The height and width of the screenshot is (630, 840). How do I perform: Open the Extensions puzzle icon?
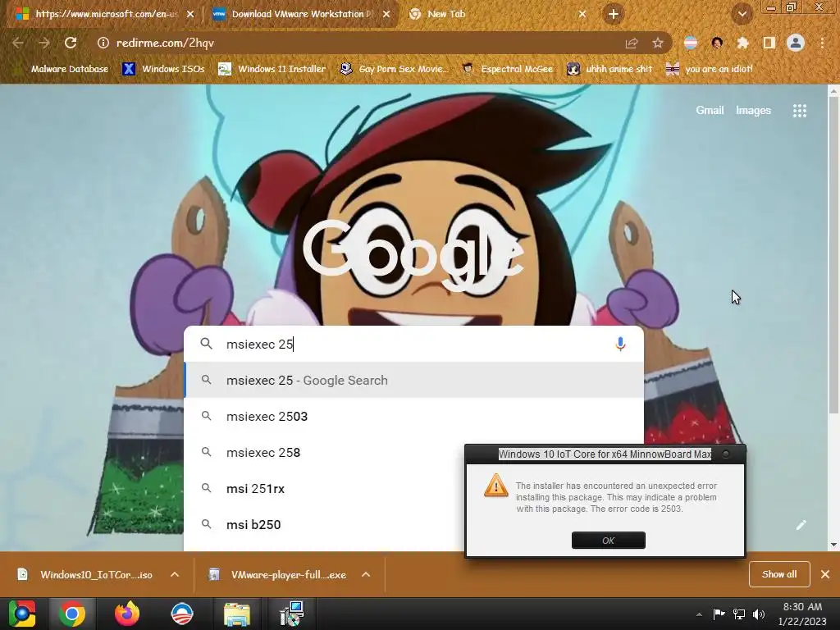(x=742, y=43)
